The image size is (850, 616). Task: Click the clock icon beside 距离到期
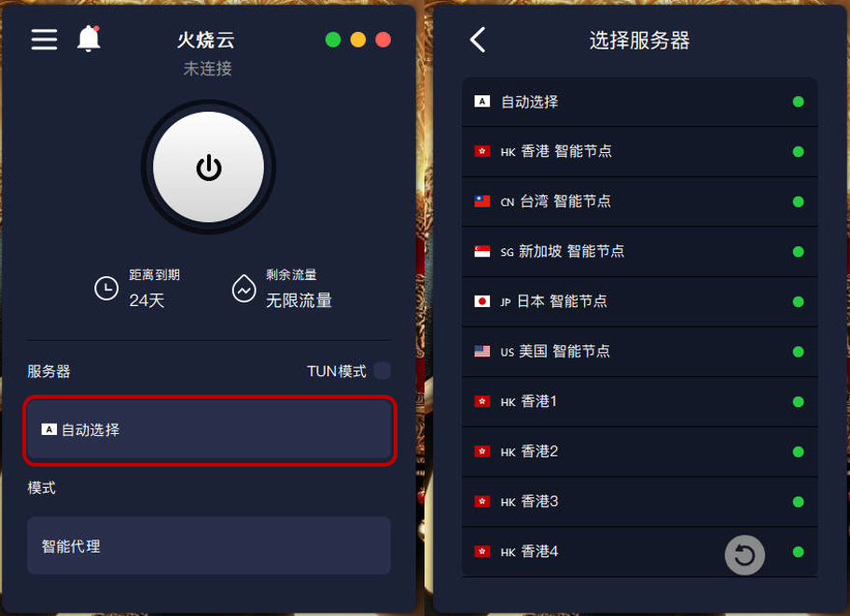[106, 288]
